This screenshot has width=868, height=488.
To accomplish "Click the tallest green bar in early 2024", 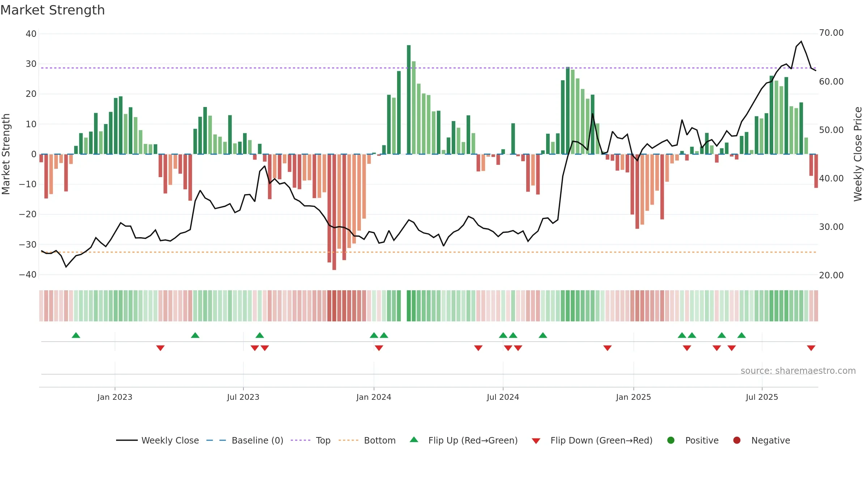I will [409, 99].
